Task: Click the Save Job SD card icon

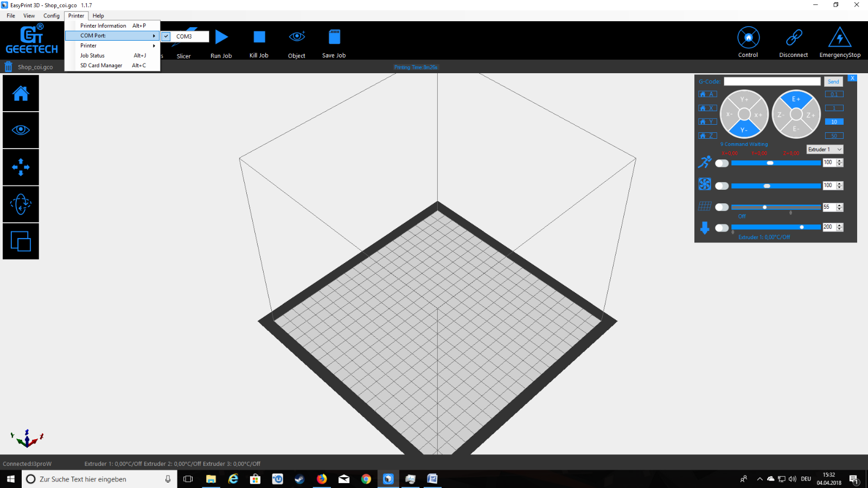Action: click(x=334, y=37)
